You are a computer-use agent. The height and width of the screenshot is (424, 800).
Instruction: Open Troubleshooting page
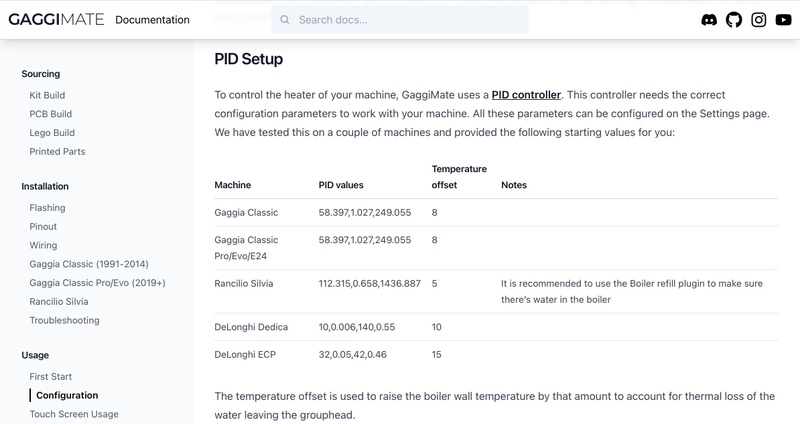click(x=64, y=320)
